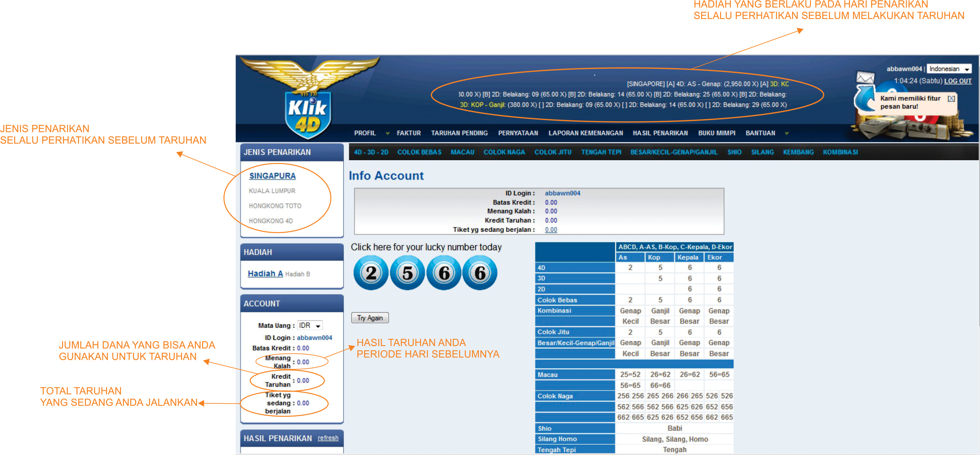Open the Mata Uang IDR dropdown
The height and width of the screenshot is (455, 980).
(310, 325)
